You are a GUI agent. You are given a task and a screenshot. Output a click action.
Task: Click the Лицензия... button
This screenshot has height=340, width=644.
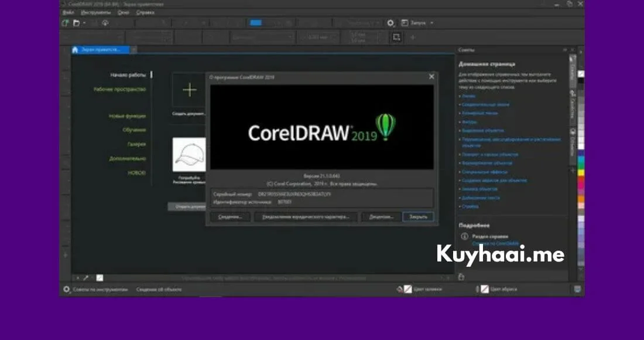381,217
